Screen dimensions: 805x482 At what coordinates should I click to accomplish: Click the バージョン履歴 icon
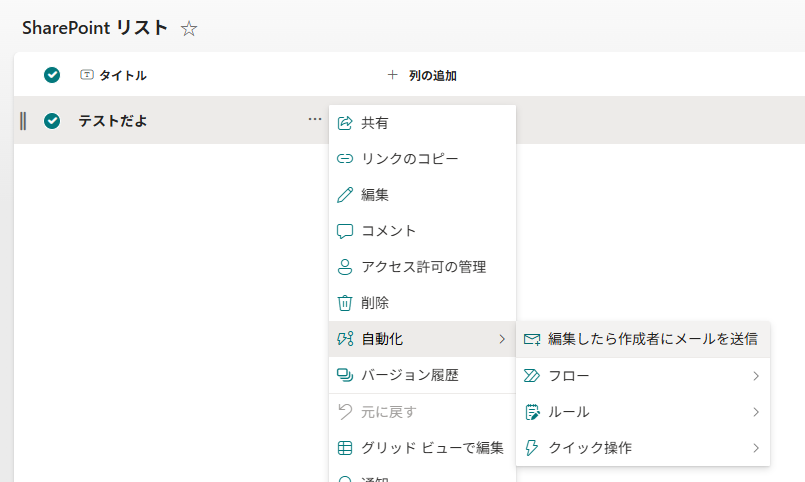345,375
